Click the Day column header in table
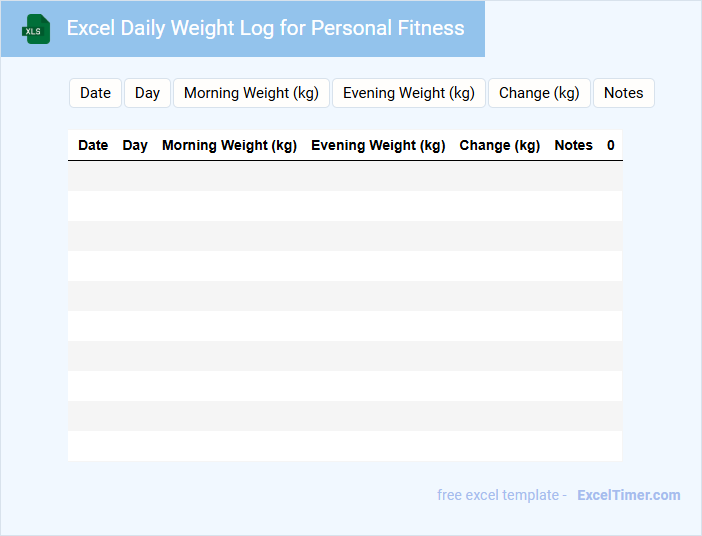Screen dimensions: 702x536 135,145
